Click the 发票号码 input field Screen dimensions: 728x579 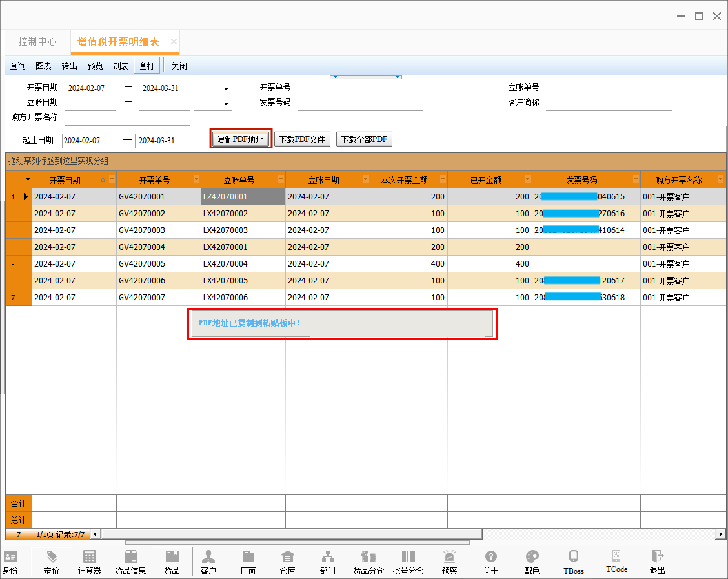click(360, 103)
